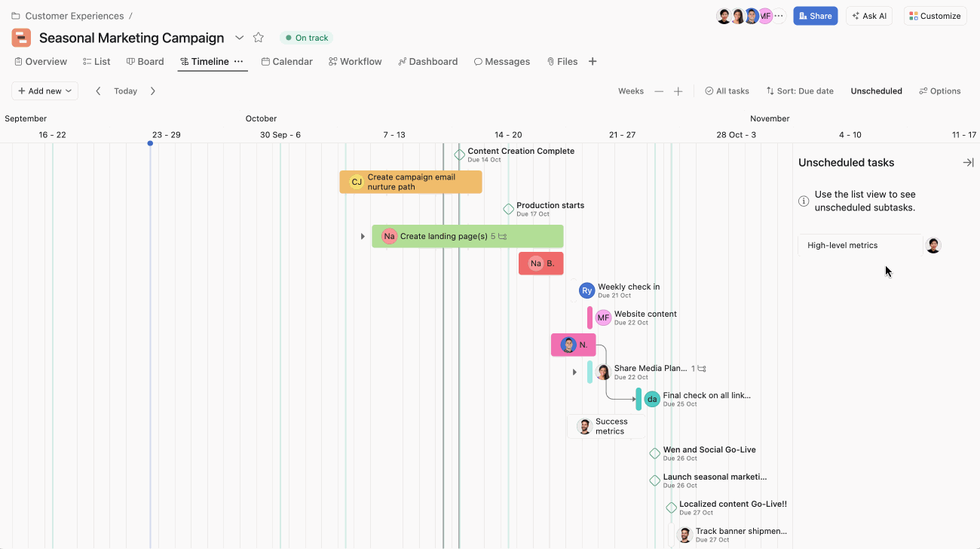The image size is (980, 549).
Task: Click the Content Creation Complete milestone diamond
Action: pyautogui.click(x=459, y=154)
